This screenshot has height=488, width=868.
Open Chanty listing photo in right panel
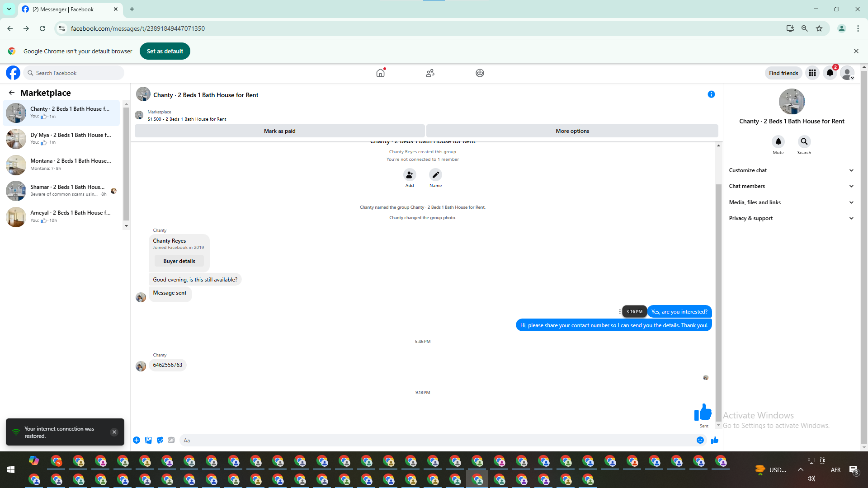pyautogui.click(x=792, y=102)
